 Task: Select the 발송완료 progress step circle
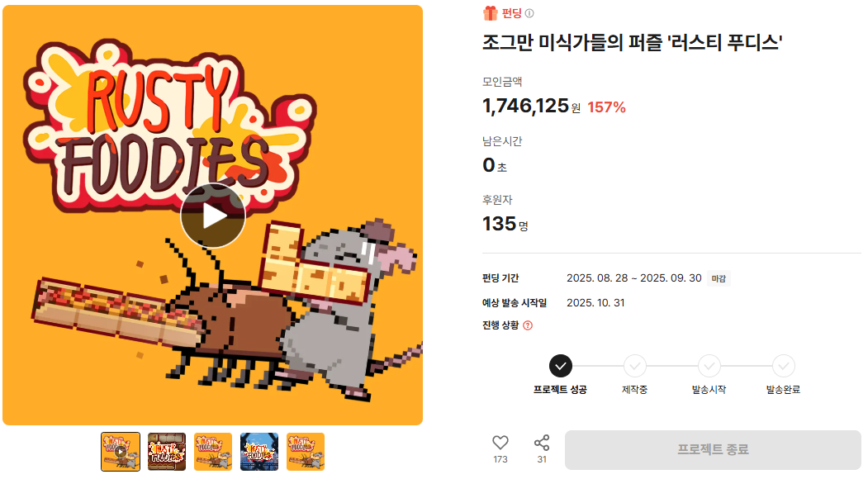click(783, 366)
